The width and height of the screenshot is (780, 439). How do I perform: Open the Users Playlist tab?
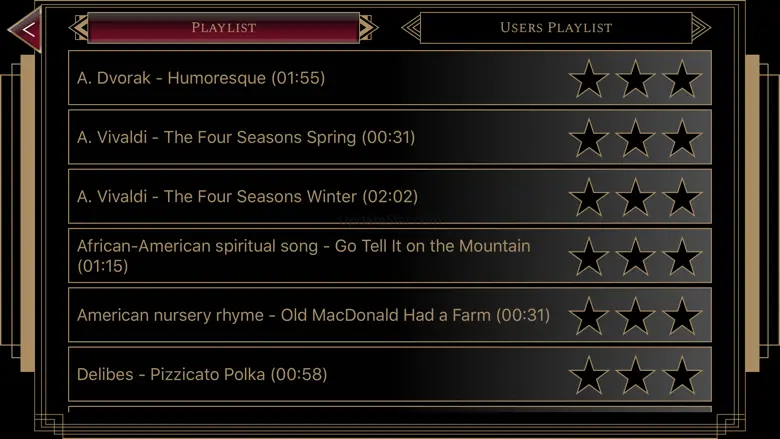(x=555, y=28)
